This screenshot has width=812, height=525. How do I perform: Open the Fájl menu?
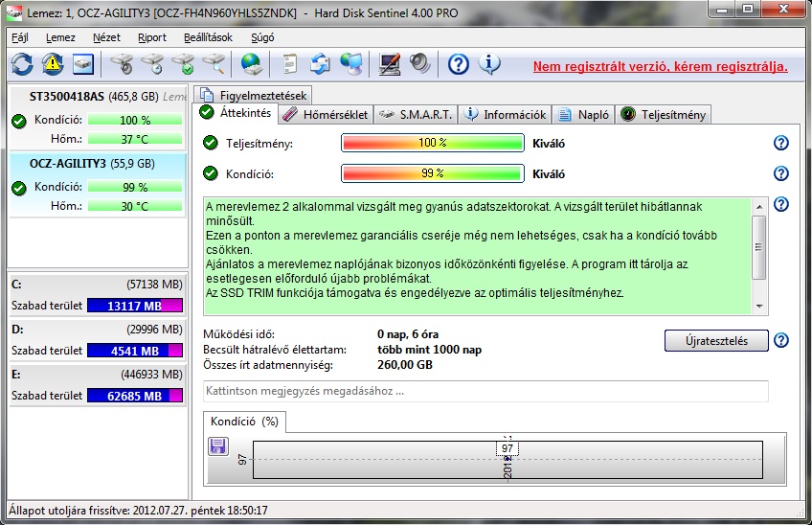tap(20, 37)
